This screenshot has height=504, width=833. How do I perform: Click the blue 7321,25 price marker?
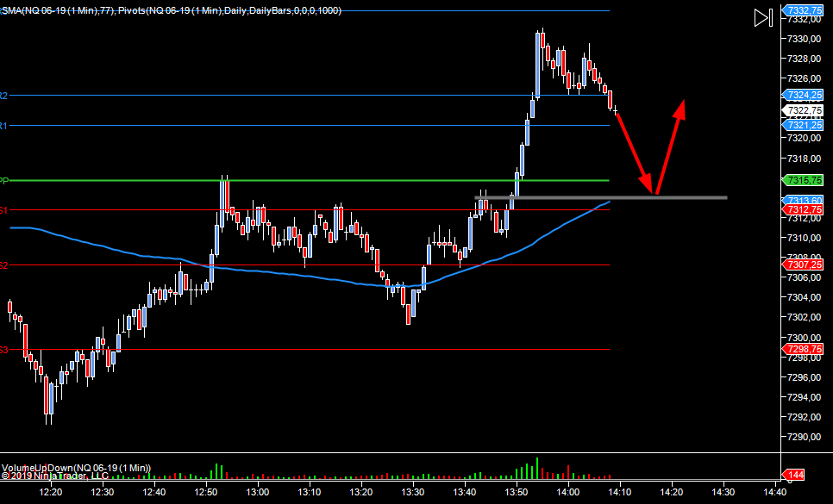click(x=803, y=125)
